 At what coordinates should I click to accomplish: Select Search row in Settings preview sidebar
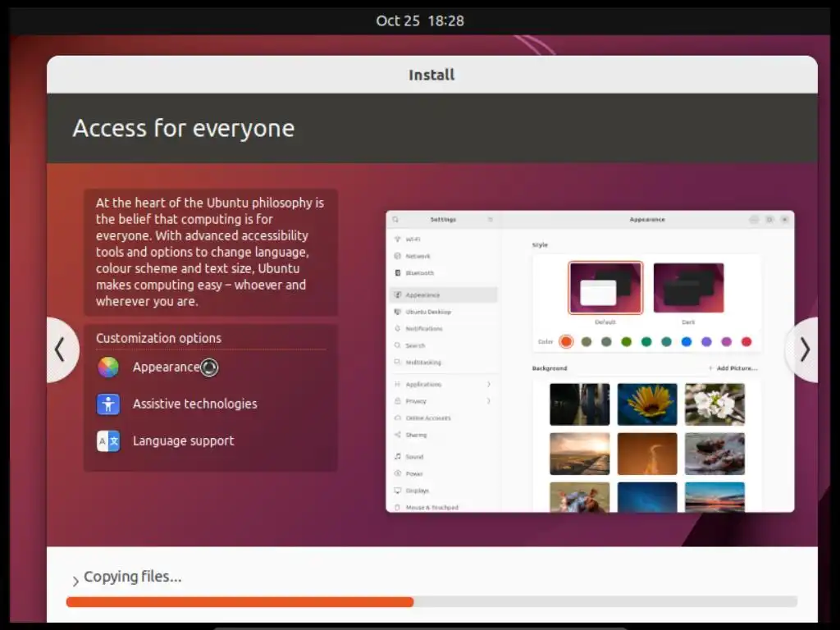tap(442, 345)
